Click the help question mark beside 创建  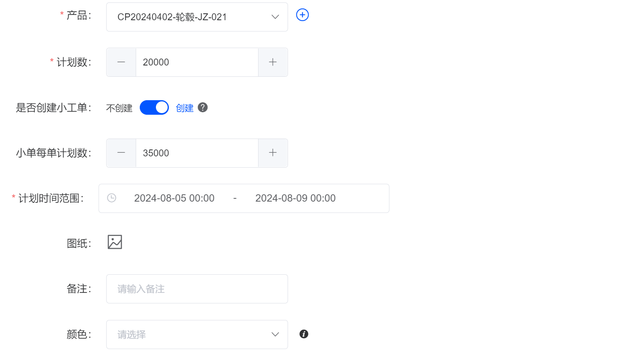(x=203, y=107)
